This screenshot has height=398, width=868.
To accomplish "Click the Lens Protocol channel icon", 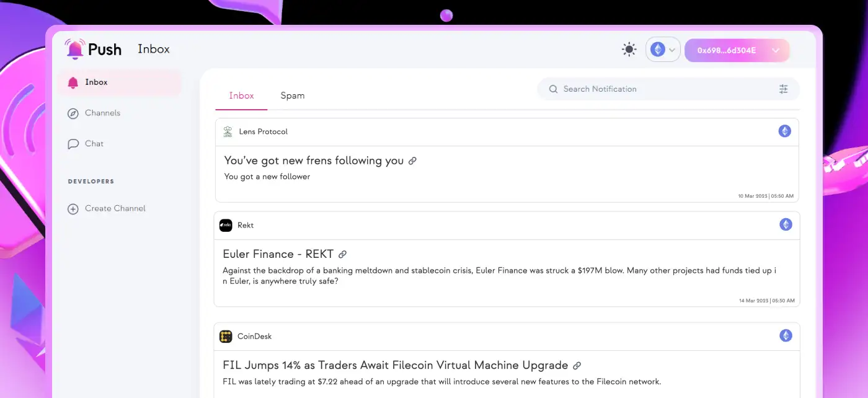I will 228,132.
